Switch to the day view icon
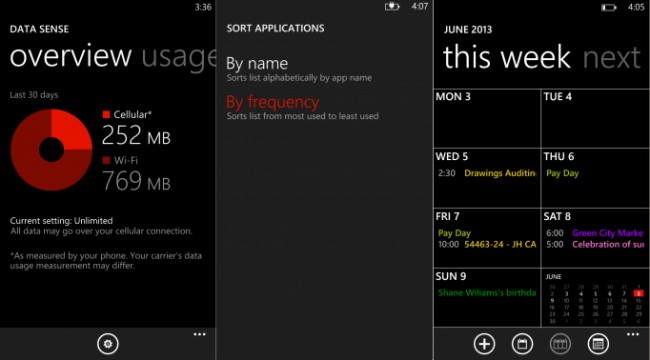Screen dimensions: 650x360 [x=522, y=344]
